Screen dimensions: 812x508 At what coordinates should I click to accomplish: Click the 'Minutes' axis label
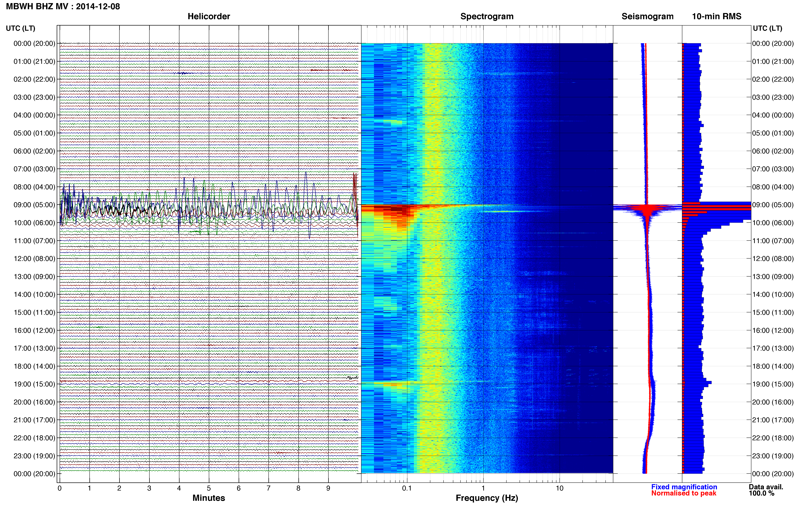tap(209, 498)
